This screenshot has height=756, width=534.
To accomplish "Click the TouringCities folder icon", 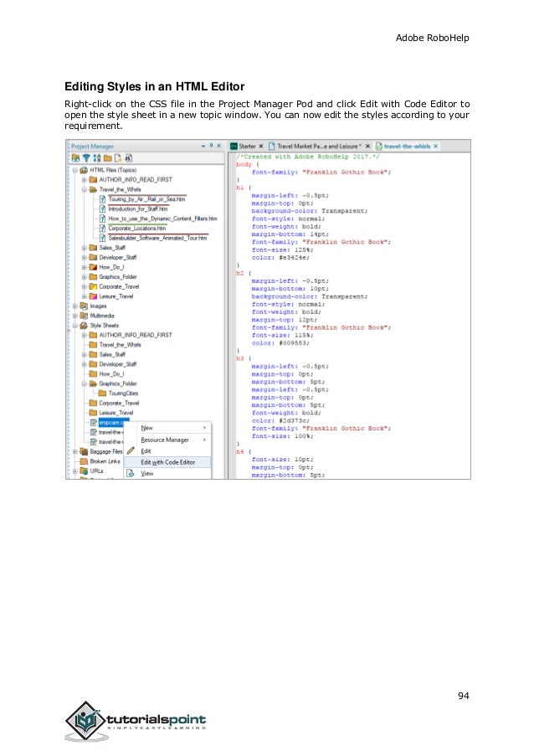I will click(102, 393).
